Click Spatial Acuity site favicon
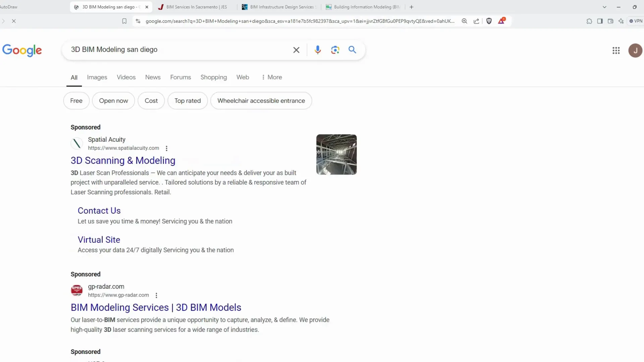Image resolution: width=644 pixels, height=362 pixels. click(77, 143)
